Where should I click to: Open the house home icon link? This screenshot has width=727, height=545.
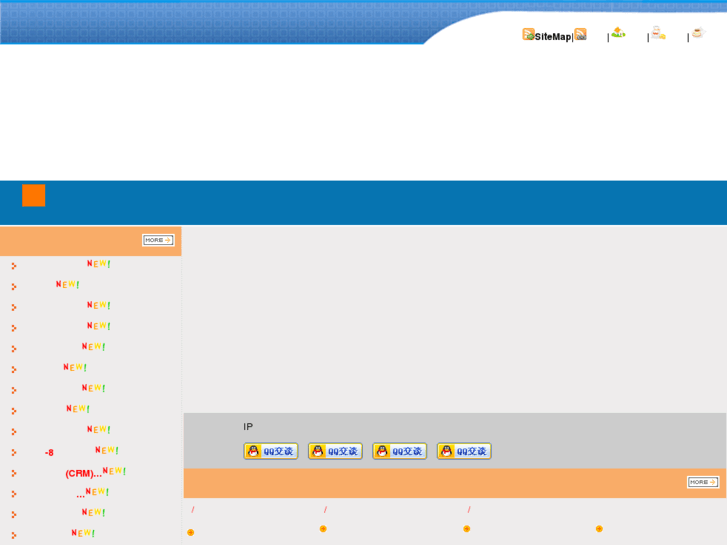coord(618,32)
